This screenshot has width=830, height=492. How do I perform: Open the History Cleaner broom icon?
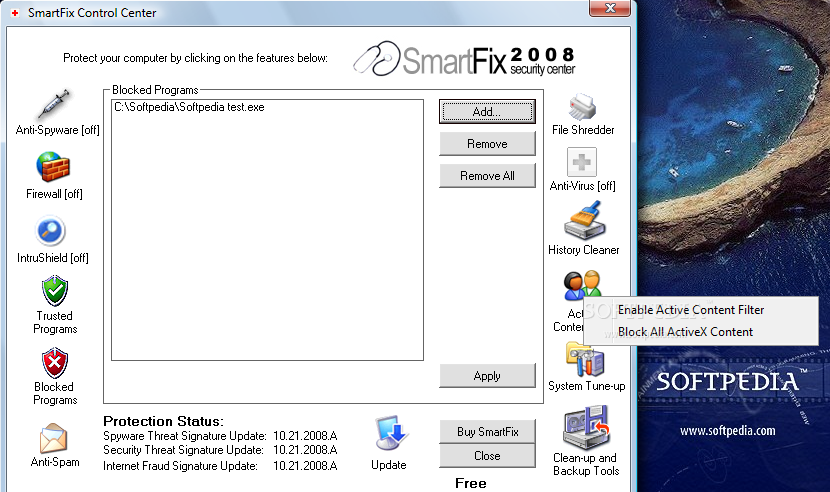584,220
